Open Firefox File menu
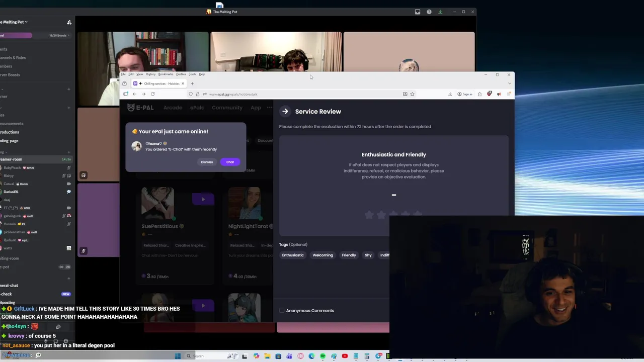Viewport: 644px width, 362px height. pos(123,74)
